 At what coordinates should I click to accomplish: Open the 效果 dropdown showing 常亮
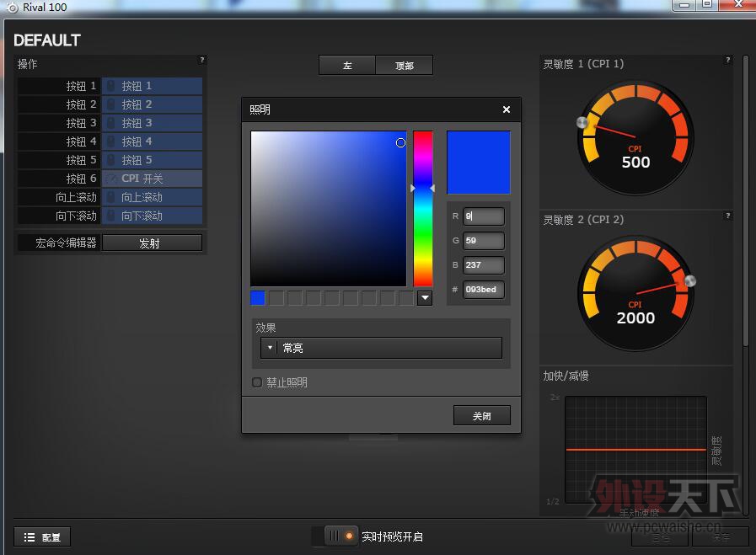(381, 347)
